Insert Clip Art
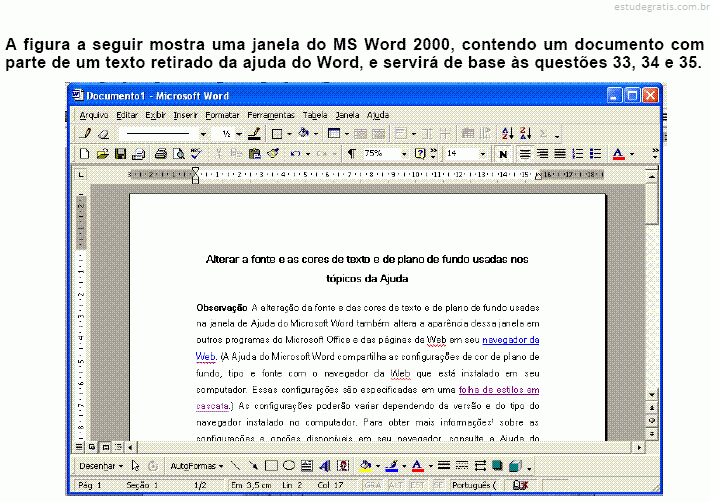The height and width of the screenshot is (502, 711). (x=343, y=466)
